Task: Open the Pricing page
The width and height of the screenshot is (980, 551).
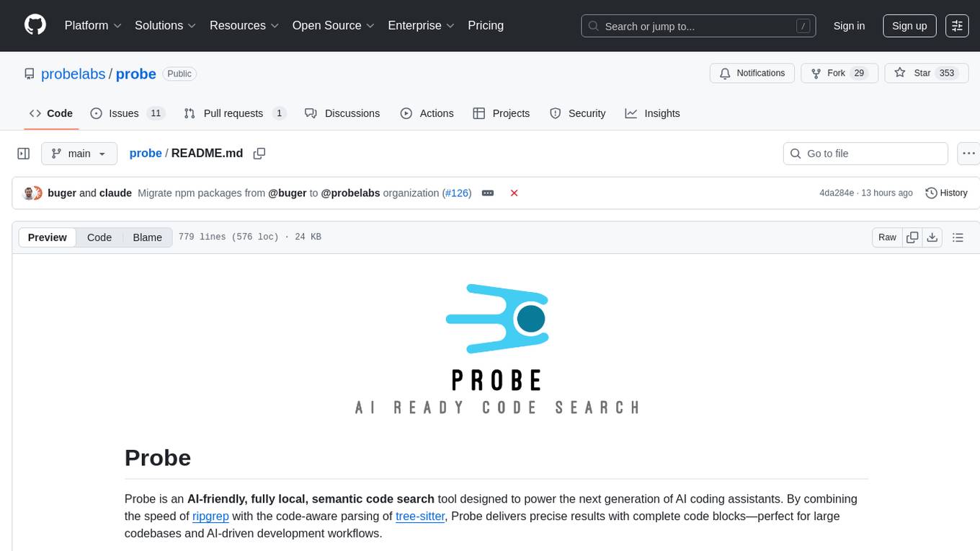Action: click(x=486, y=25)
